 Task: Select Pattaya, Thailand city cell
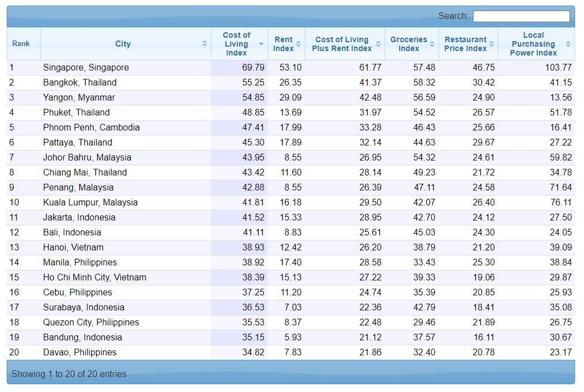126,143
